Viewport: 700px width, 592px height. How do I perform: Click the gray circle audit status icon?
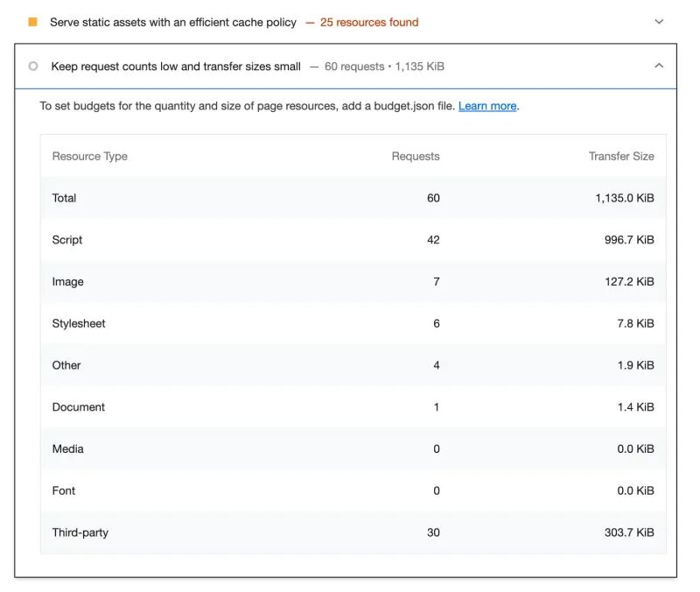(33, 67)
